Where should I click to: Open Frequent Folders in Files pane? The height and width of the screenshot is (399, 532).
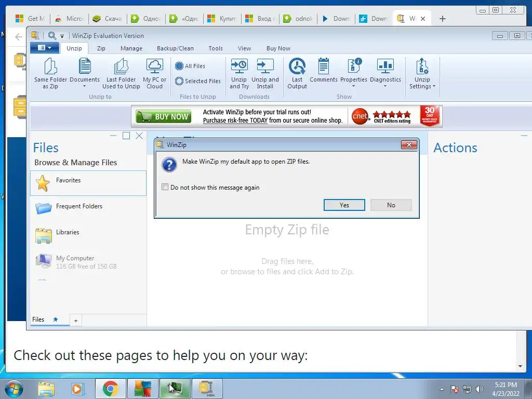point(88,208)
